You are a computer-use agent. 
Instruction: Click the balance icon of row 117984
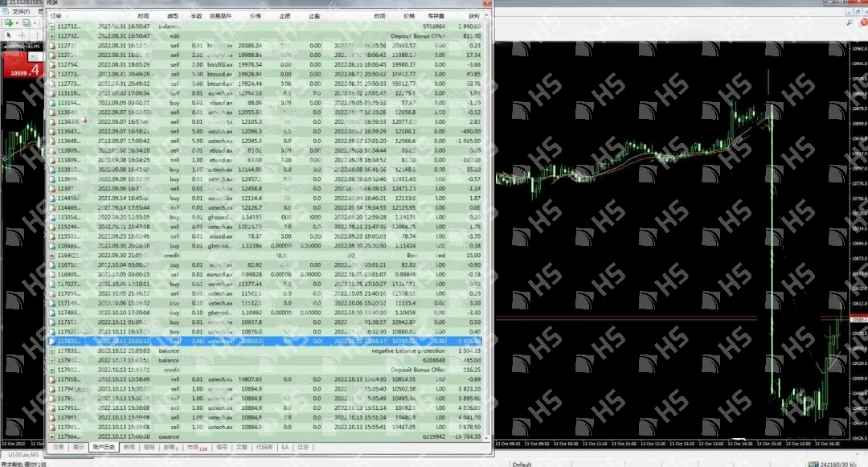point(52,436)
